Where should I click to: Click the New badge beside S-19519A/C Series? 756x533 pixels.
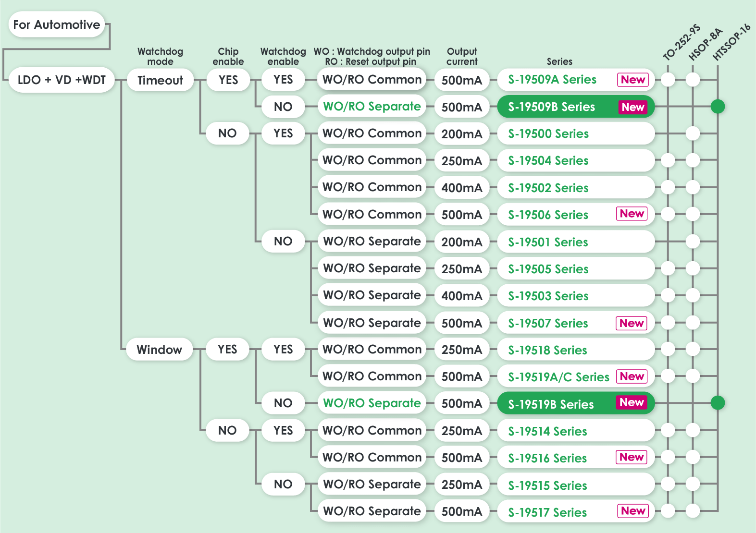pos(632,376)
